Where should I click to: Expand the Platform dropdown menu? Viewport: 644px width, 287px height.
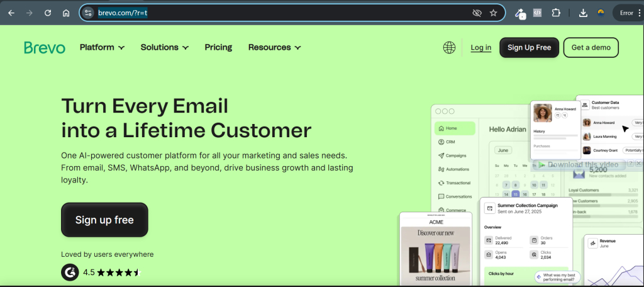click(x=102, y=48)
